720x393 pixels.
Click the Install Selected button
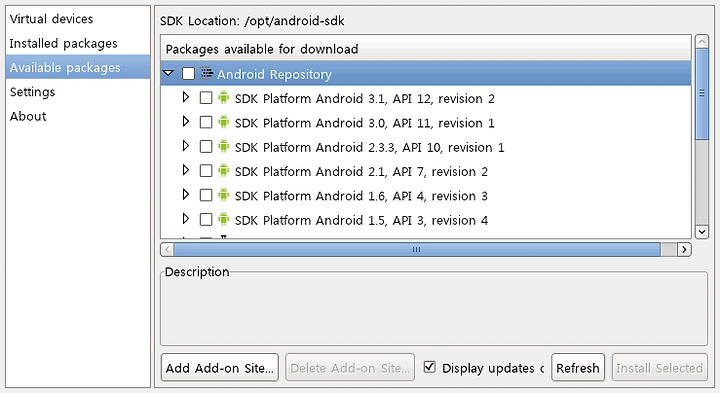[x=659, y=367]
